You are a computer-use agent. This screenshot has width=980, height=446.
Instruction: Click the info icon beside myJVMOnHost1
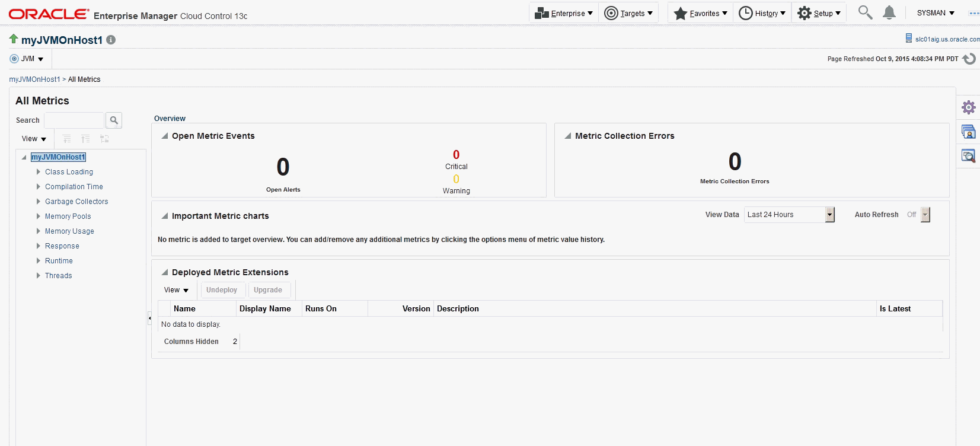(x=111, y=40)
